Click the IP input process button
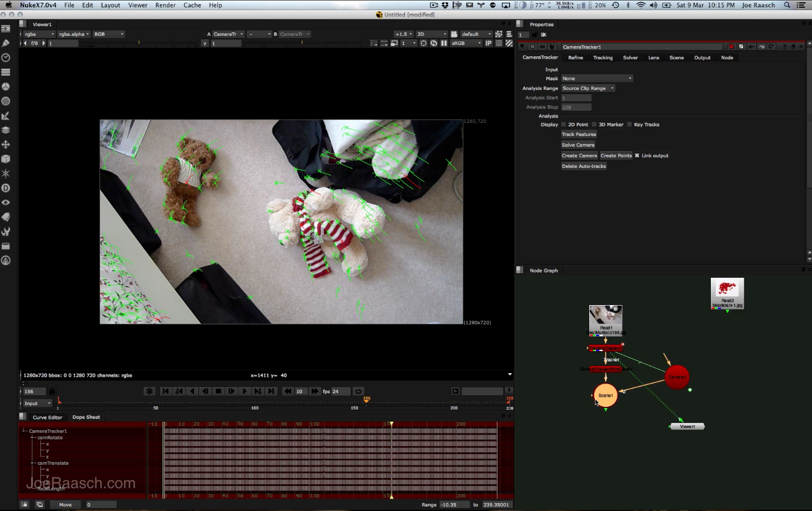The height and width of the screenshot is (511, 812). (x=488, y=43)
